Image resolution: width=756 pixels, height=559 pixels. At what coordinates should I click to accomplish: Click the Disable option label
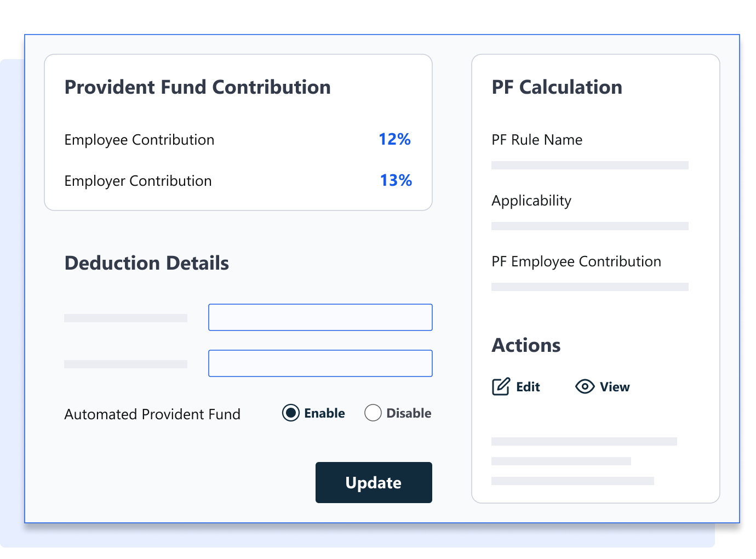409,413
